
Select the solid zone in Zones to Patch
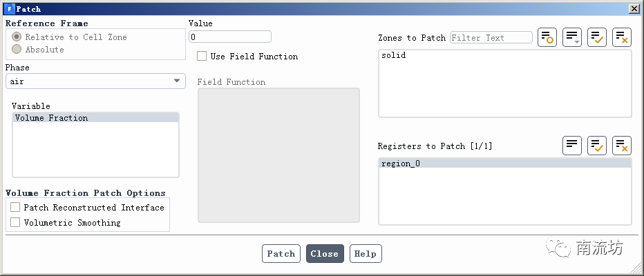(394, 55)
